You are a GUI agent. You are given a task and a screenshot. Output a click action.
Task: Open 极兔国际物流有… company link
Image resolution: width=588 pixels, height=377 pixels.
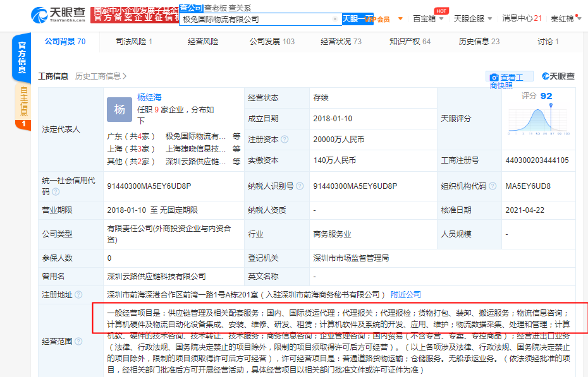click(x=196, y=136)
